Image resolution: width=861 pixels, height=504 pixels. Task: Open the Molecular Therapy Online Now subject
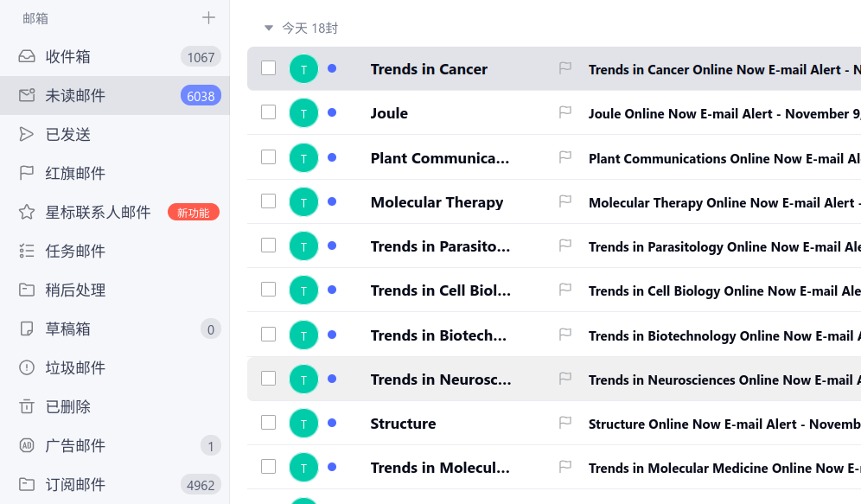coord(724,202)
